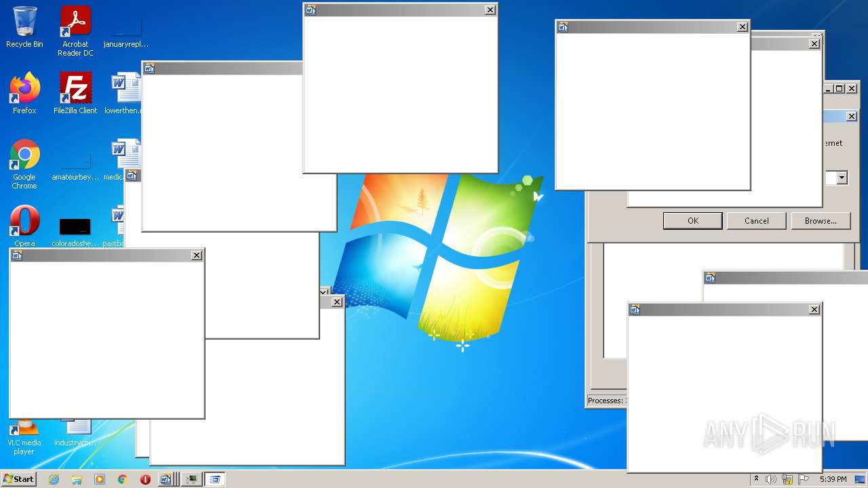Open the volume control in tray
Viewport: 868px width, 488px height.
[x=771, y=479]
